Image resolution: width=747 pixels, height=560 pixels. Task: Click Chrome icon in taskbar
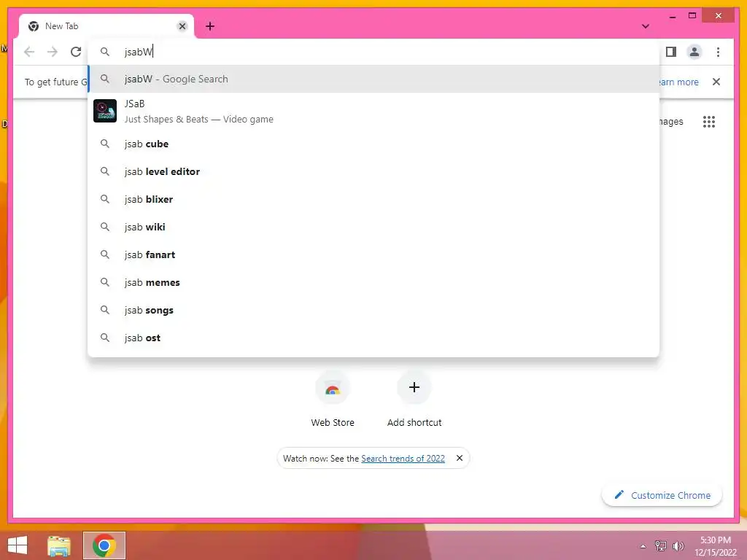[104, 545]
